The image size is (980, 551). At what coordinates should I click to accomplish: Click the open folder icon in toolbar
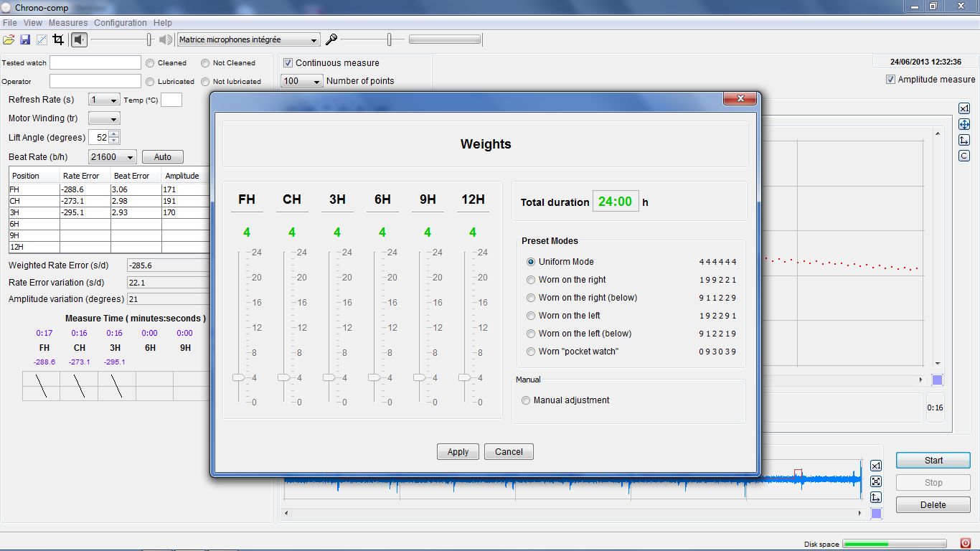click(x=9, y=40)
